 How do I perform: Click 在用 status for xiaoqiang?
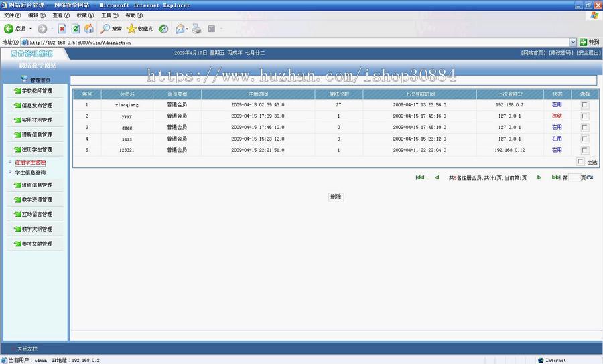click(557, 104)
